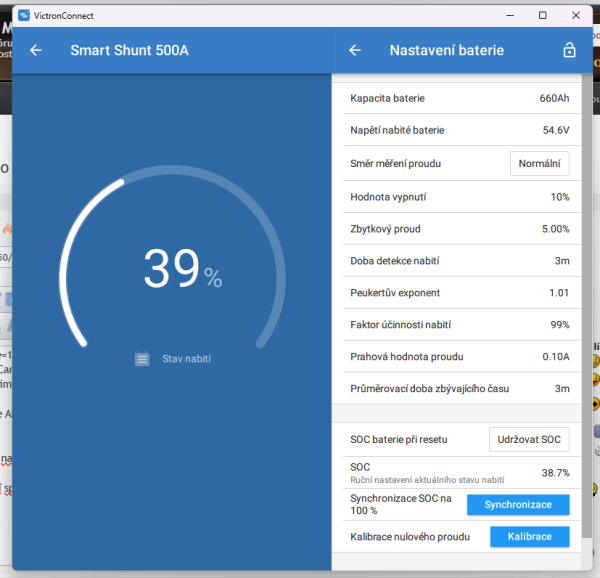
Task: Edit Prahová hodnota proudu 0.10A setting
Action: click(460, 357)
